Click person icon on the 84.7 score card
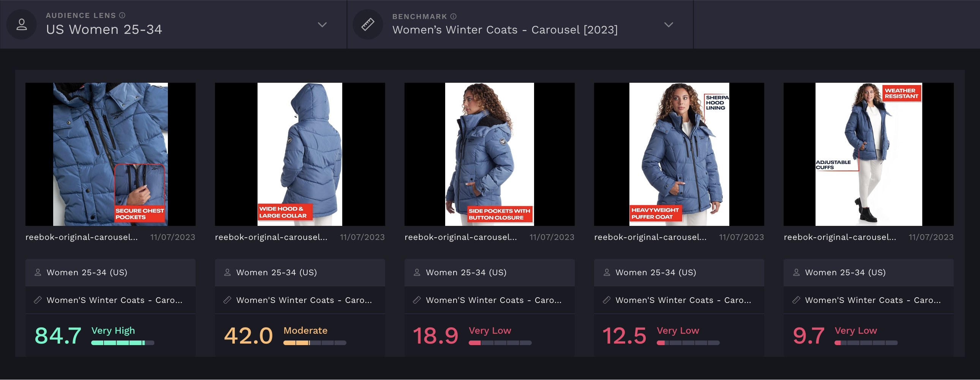The width and height of the screenshot is (980, 380). (x=38, y=272)
